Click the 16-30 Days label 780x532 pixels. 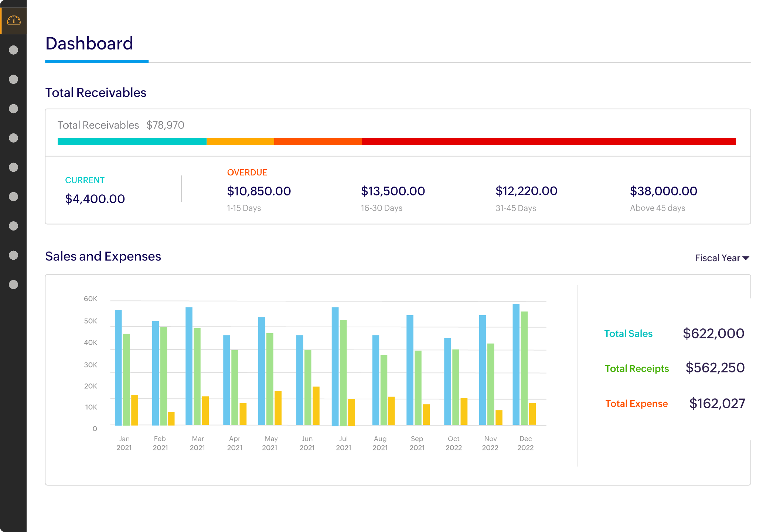[x=381, y=208]
